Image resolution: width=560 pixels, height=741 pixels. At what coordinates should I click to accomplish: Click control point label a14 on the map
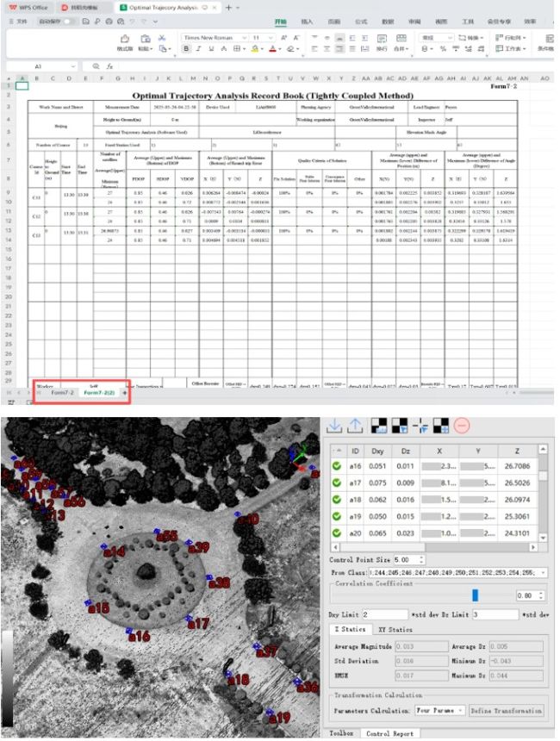click(x=115, y=551)
